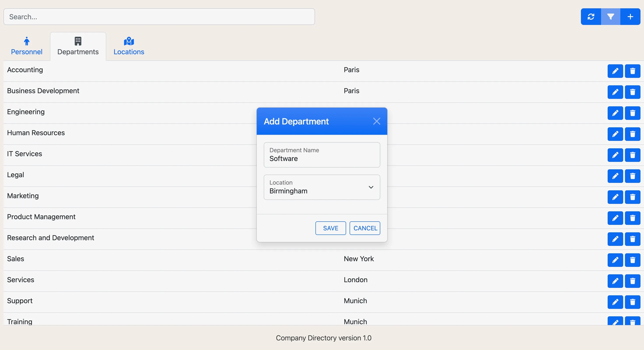Screen dimensions: 644x350
Task: Click CANCEL to dismiss the dialog
Action: click(x=365, y=228)
